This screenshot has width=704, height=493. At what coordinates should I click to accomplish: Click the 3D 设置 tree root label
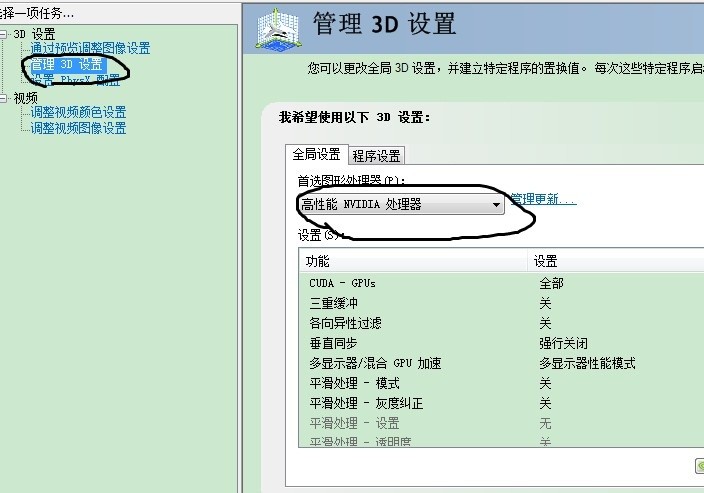[34, 34]
